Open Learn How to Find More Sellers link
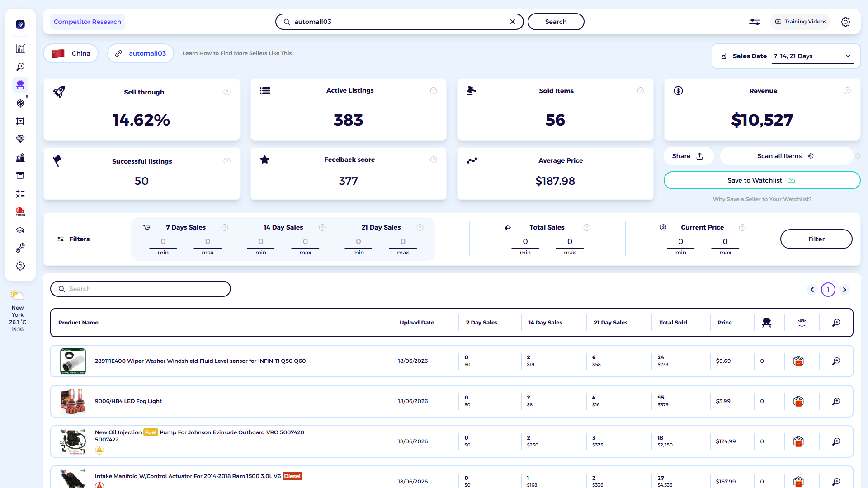The height and width of the screenshot is (488, 868). point(237,53)
